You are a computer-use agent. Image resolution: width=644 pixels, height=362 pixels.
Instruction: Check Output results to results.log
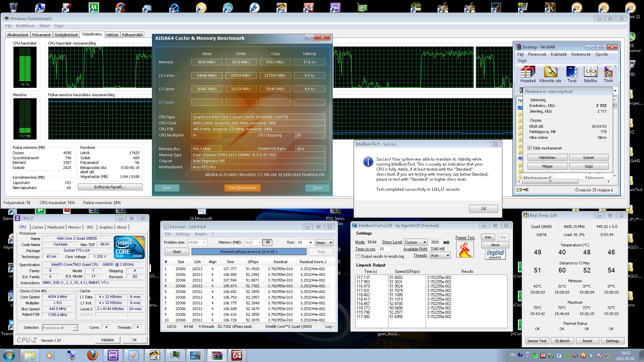(358, 256)
